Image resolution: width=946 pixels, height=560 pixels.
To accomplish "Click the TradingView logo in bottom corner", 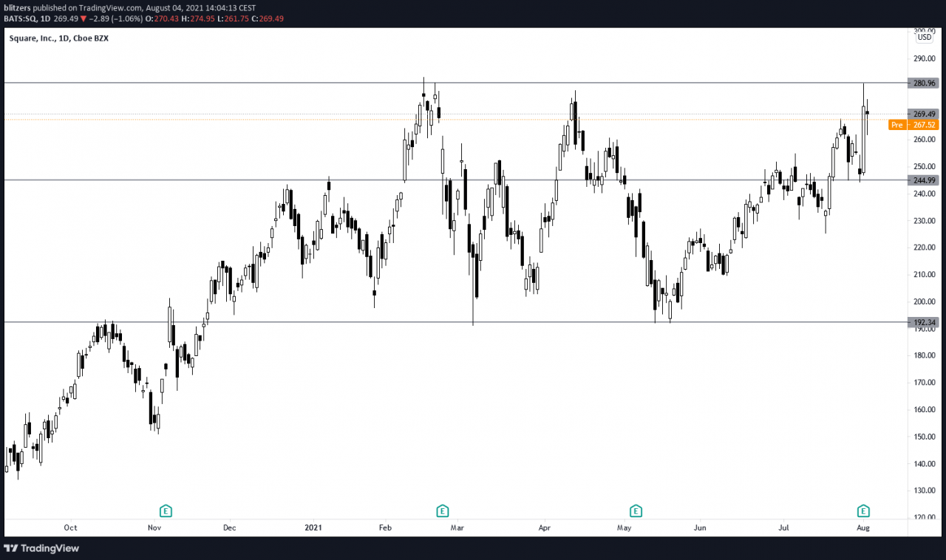I will point(41,548).
